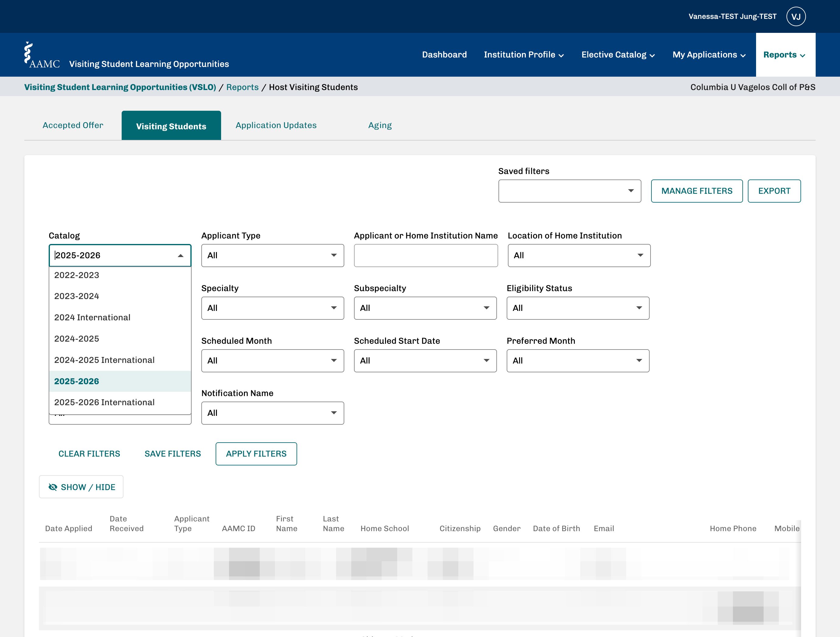
Task: Switch to the Accepted Offer tab
Action: 73,125
